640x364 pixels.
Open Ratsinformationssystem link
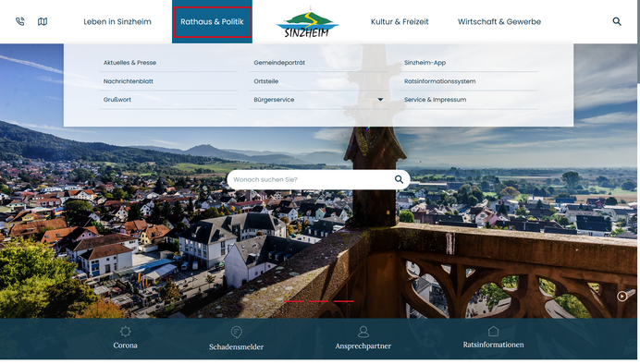439,81
